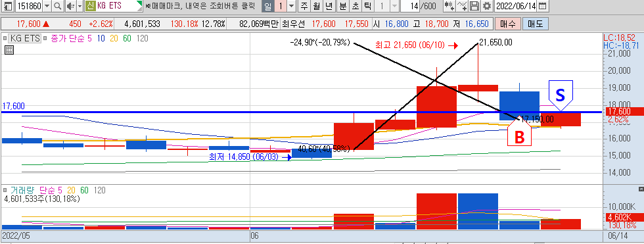Toggle the volume indicator small square
644x244 pixels.
click(5, 190)
